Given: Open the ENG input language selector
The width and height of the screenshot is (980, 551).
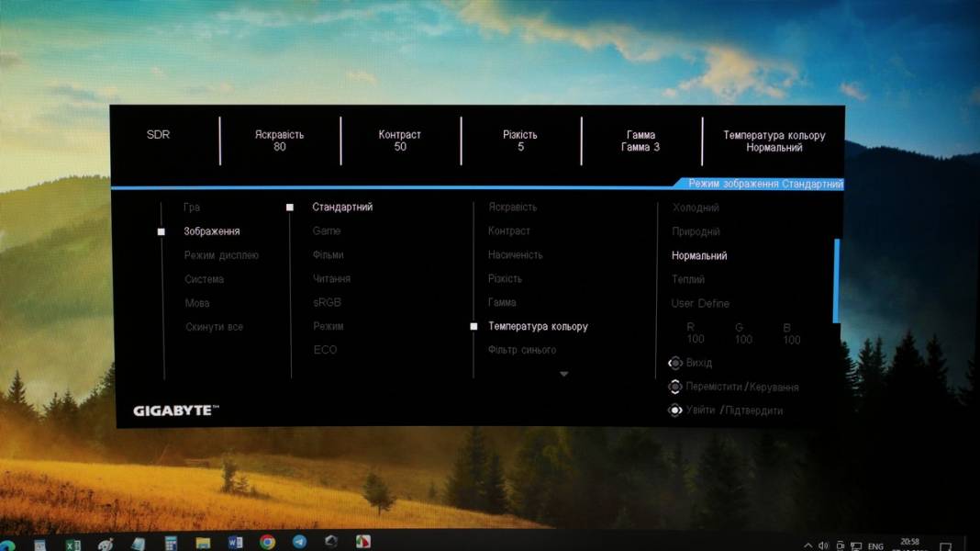Looking at the screenshot, I should click(875, 545).
